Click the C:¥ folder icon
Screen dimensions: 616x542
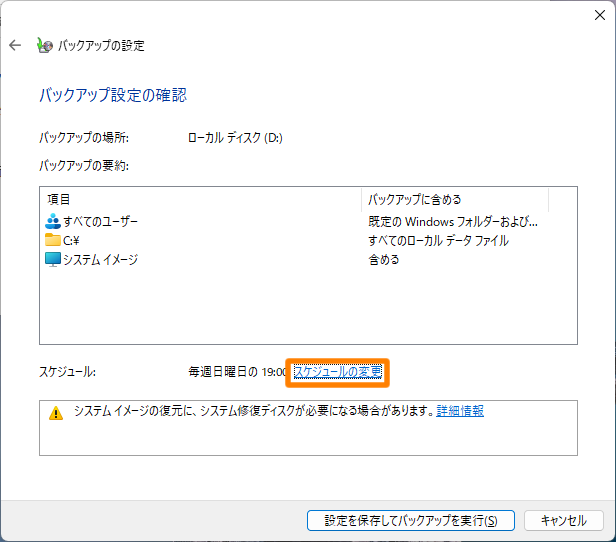[x=53, y=240]
